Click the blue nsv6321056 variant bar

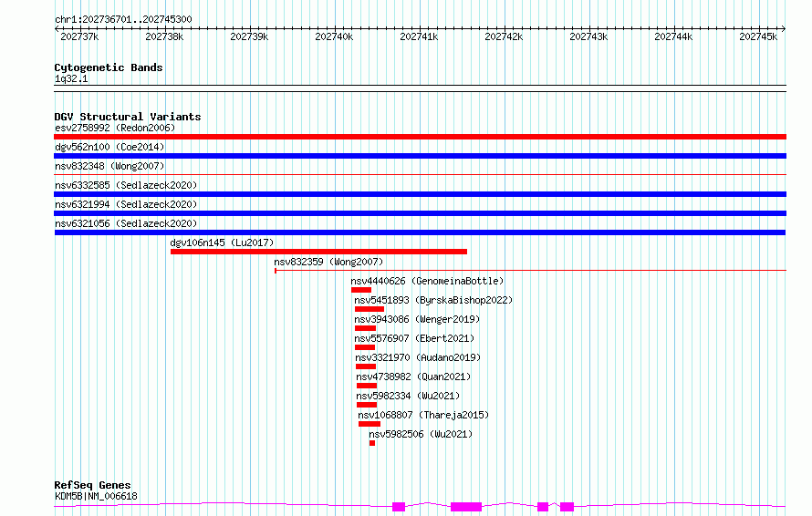pyautogui.click(x=420, y=232)
